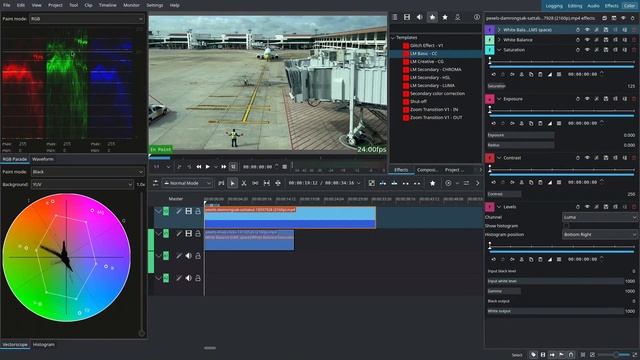The width and height of the screenshot is (640, 360).
Task: Toggle the first video track active indicator
Action: (166, 211)
